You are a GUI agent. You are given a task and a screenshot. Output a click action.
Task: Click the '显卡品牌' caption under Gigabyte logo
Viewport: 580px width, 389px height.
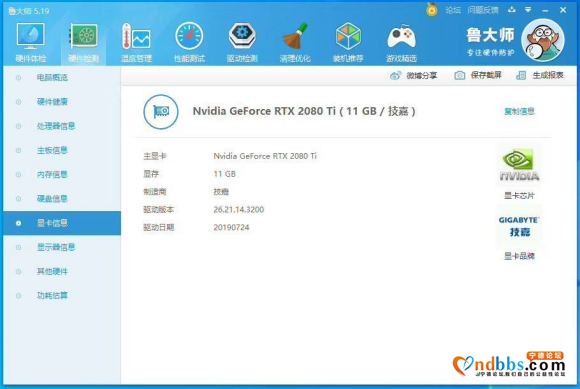[519, 256]
